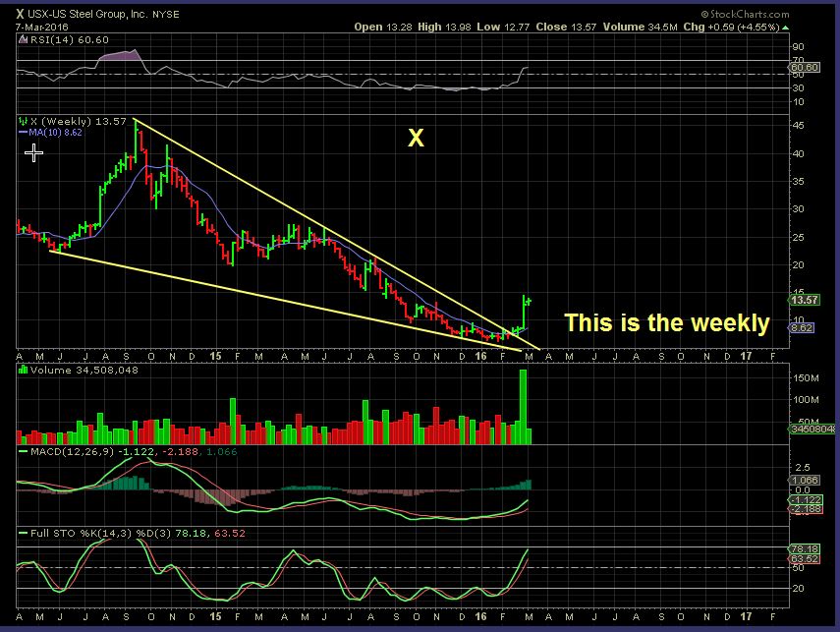This screenshot has width=840, height=632.
Task: Click the -2.188 MACD signal tag on right axis
Action: [805, 509]
